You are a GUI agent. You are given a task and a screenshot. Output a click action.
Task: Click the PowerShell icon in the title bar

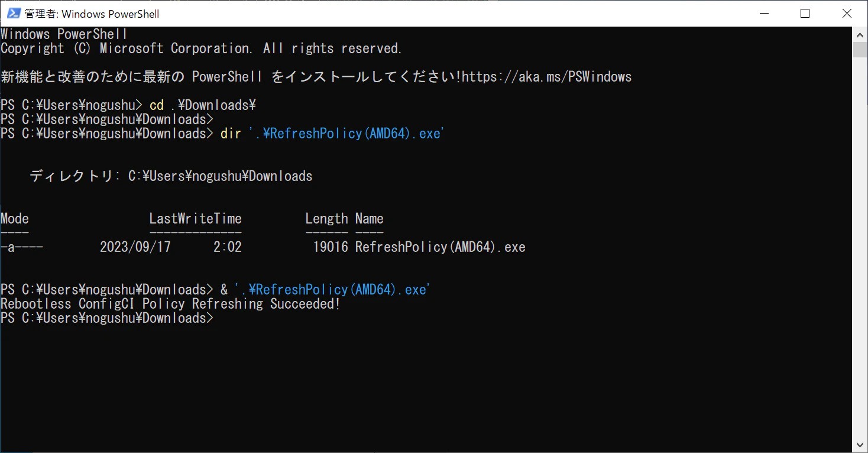click(x=14, y=13)
